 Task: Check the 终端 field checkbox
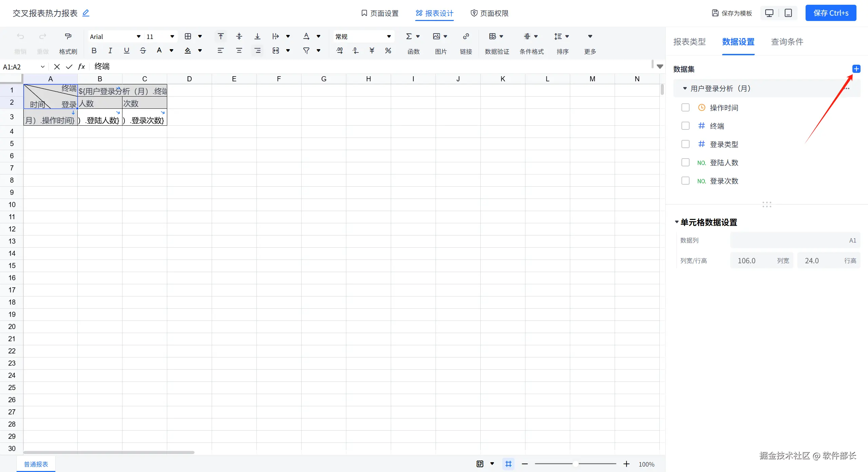pyautogui.click(x=685, y=126)
